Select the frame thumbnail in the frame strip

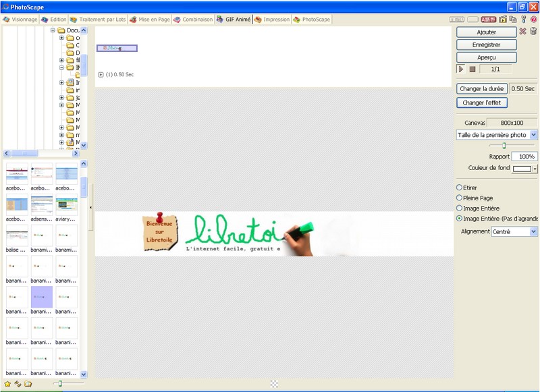(x=117, y=48)
